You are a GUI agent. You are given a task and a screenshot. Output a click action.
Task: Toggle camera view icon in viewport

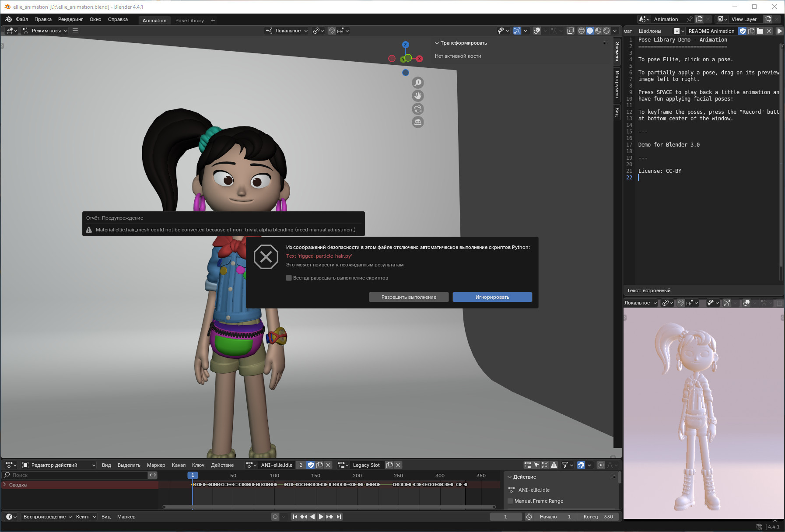pos(418,109)
